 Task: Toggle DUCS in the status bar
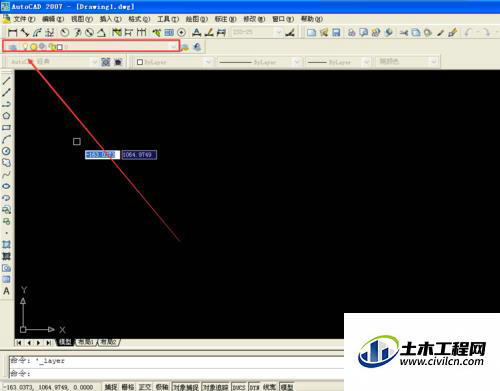pyautogui.click(x=239, y=387)
